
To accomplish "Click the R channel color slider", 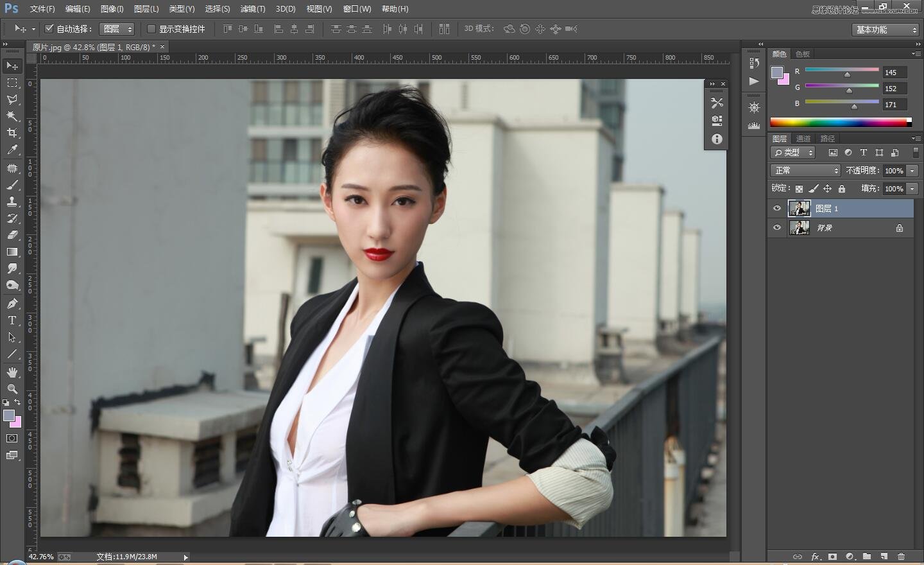I will [842, 70].
